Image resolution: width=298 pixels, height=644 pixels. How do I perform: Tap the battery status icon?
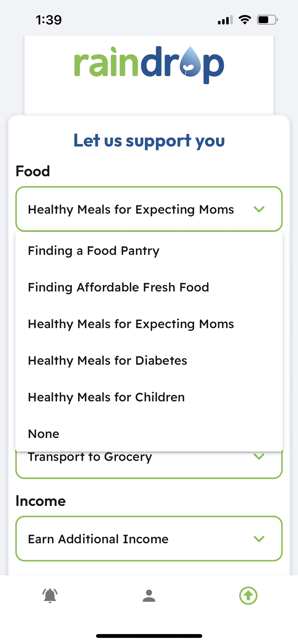267,20
